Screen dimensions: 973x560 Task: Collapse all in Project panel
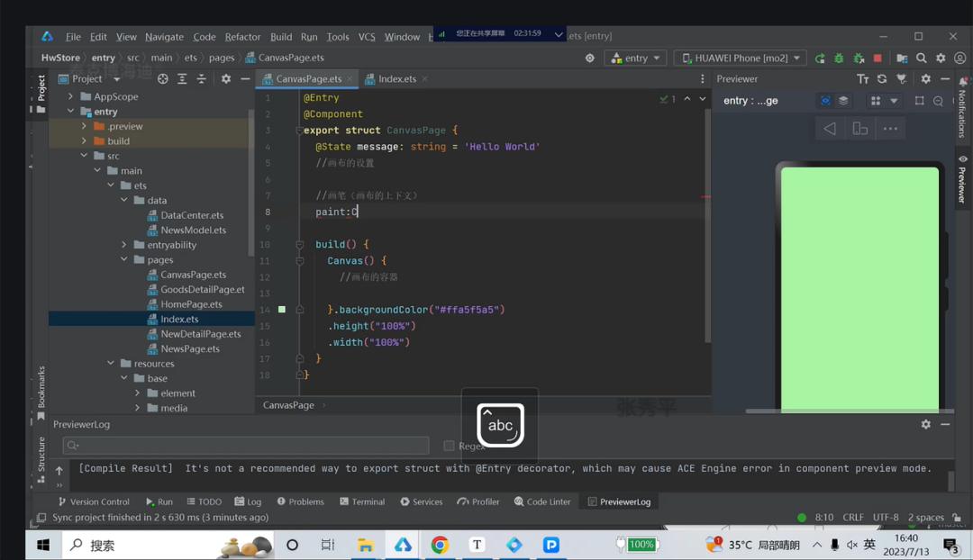[201, 79]
